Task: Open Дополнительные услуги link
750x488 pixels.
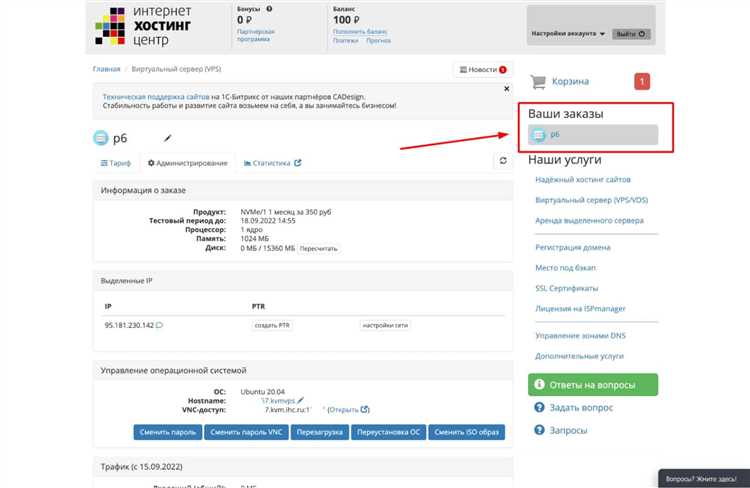Action: pyautogui.click(x=579, y=356)
